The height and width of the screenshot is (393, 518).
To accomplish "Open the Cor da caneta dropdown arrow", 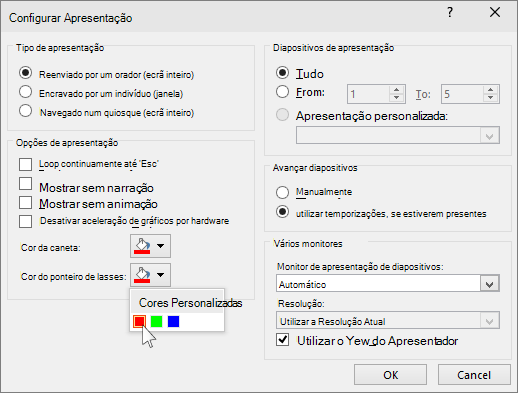I will coord(161,246).
